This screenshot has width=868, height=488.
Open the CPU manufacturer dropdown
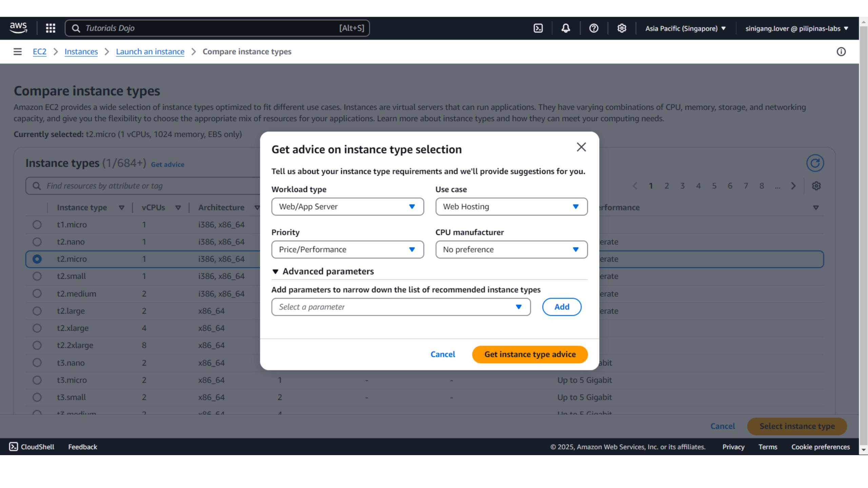coord(511,250)
